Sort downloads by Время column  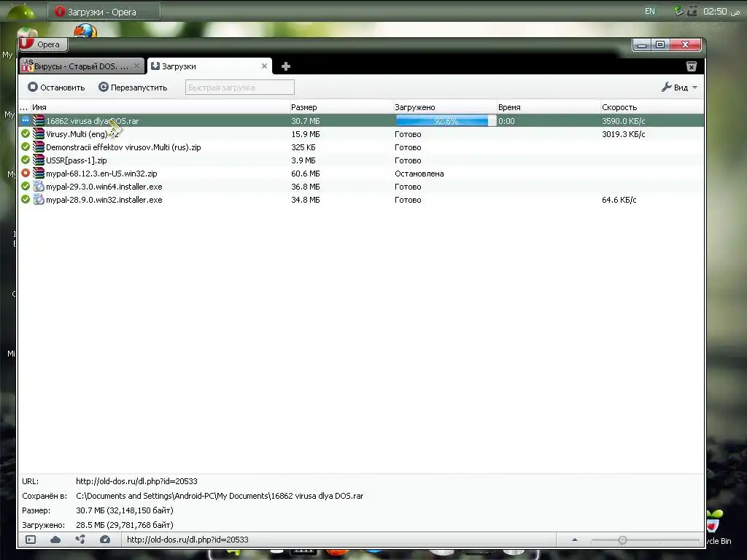pos(549,107)
